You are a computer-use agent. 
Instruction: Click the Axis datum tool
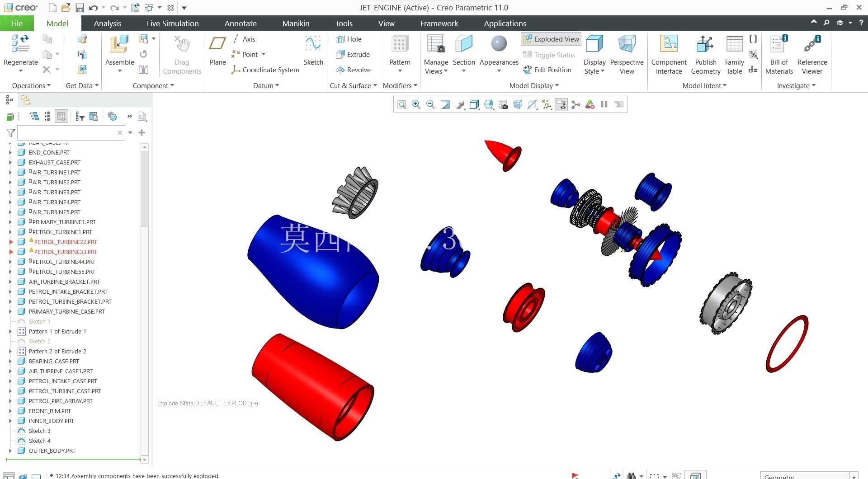[244, 39]
